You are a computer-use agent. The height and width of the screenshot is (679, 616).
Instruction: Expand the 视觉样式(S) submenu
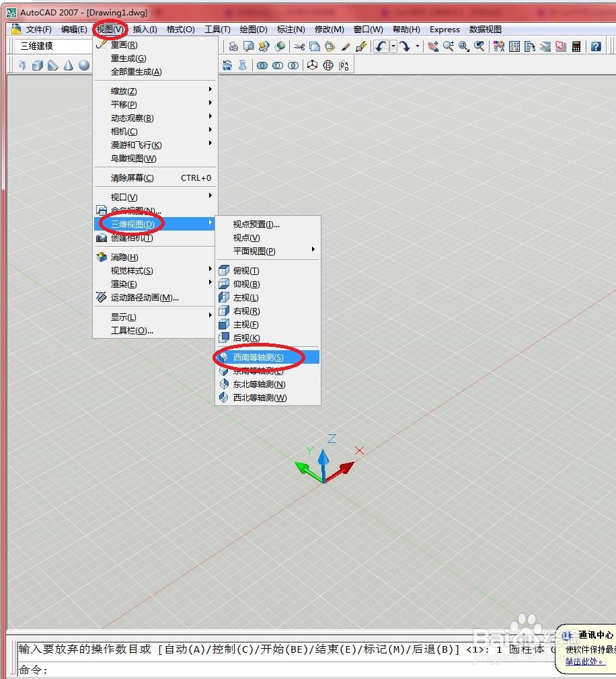point(155,271)
